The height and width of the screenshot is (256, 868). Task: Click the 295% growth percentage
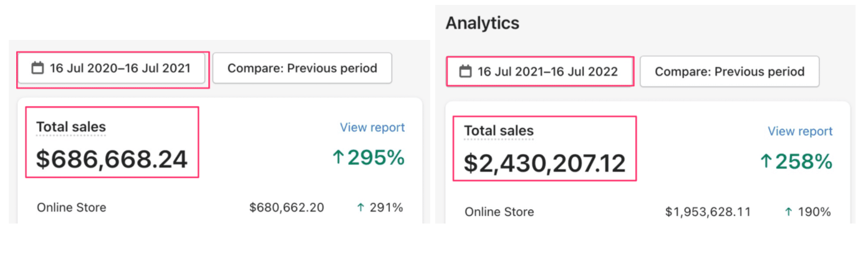click(x=376, y=158)
